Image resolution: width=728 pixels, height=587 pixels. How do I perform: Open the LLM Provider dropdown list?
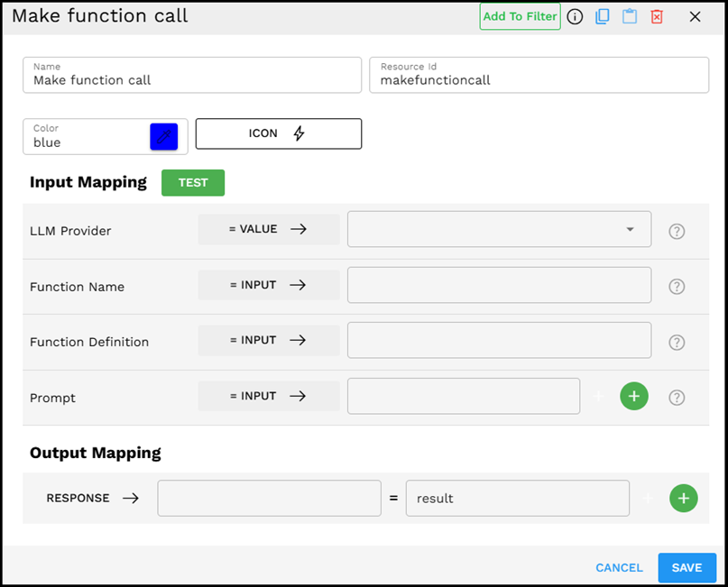click(x=629, y=229)
